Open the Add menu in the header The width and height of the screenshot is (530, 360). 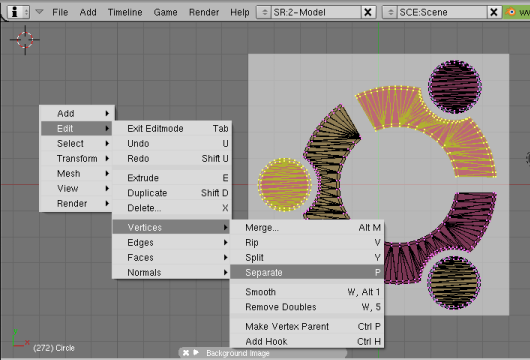point(88,13)
